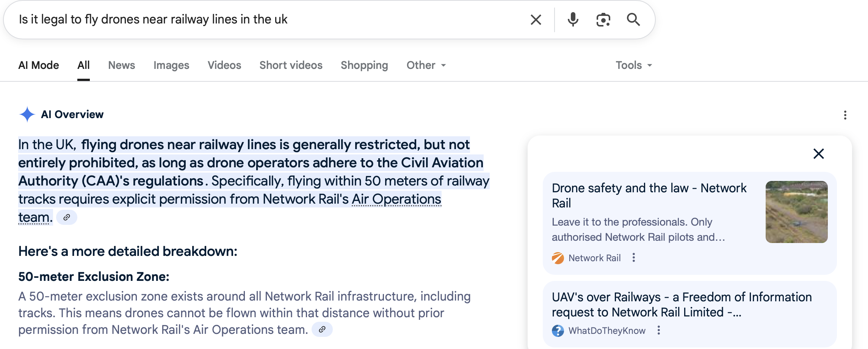Screen dimensions: 868x349
Task: Open search by image camera icon
Action: coord(603,20)
